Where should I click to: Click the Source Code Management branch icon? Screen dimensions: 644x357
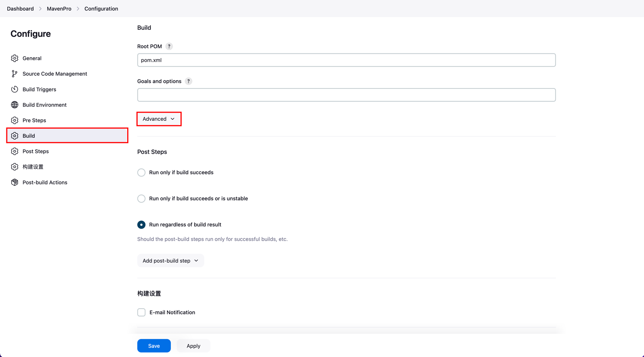click(x=15, y=74)
